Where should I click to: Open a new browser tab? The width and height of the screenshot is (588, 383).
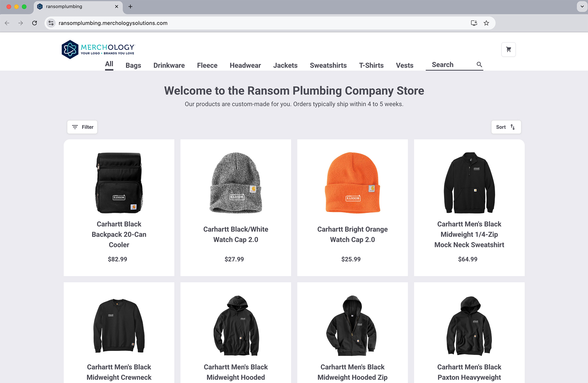point(130,6)
